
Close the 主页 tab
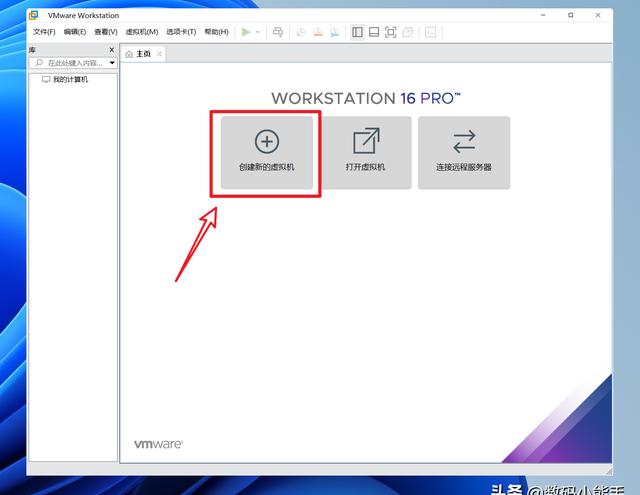(x=159, y=54)
